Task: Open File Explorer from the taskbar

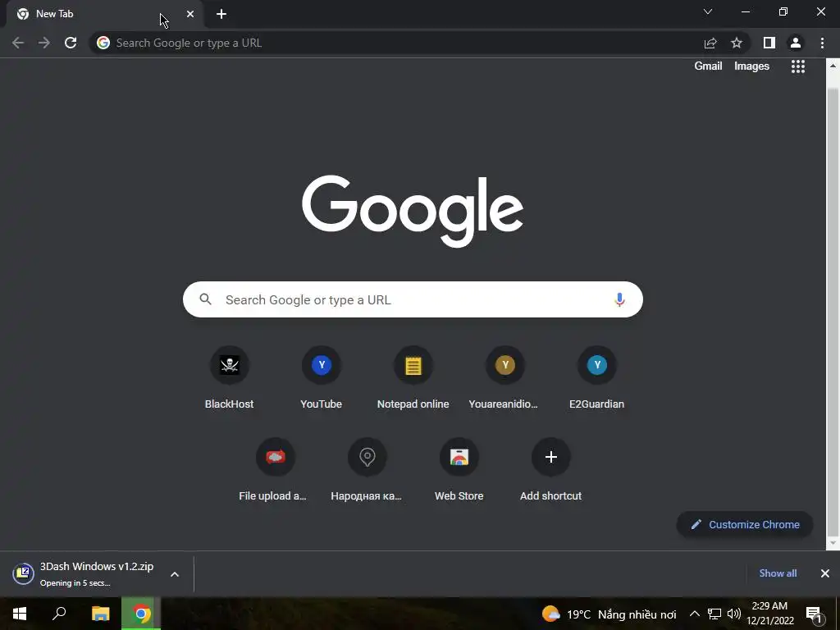Action: pyautogui.click(x=100, y=614)
